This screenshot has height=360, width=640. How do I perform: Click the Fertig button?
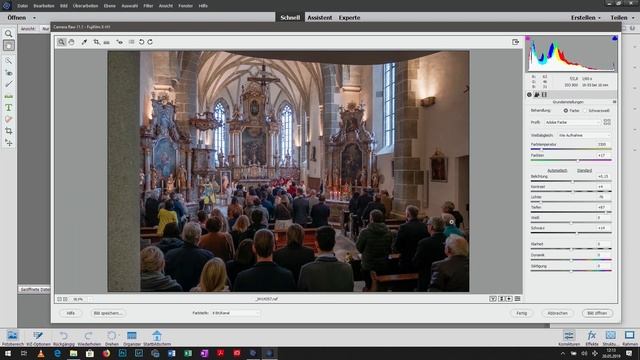pos(522,313)
